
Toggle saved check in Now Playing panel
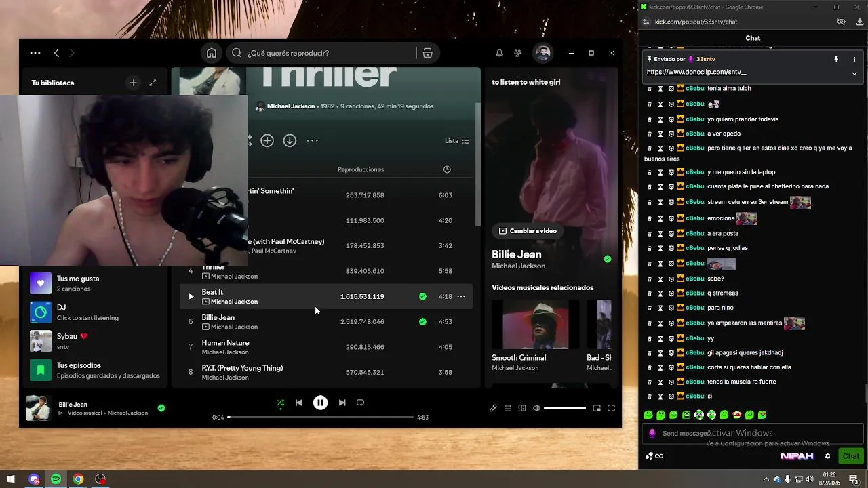click(607, 259)
